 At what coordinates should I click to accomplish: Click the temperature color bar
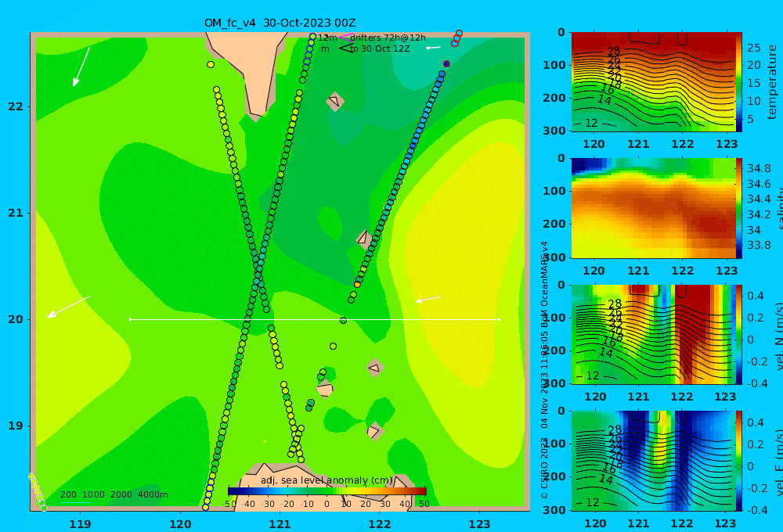coord(739,82)
